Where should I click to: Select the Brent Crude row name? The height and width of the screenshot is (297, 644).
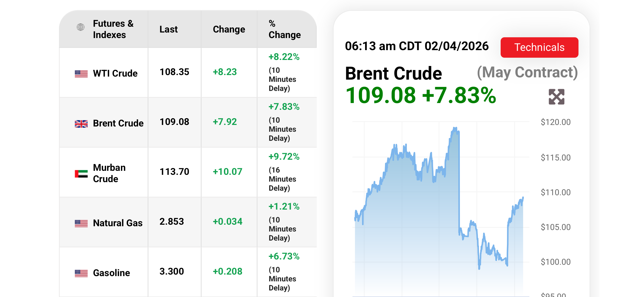[x=118, y=123]
